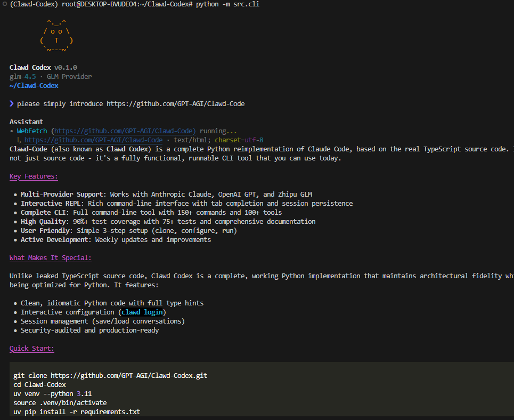
Task: Click the down-arrow glyph beside the fetched URL
Action: point(19,140)
